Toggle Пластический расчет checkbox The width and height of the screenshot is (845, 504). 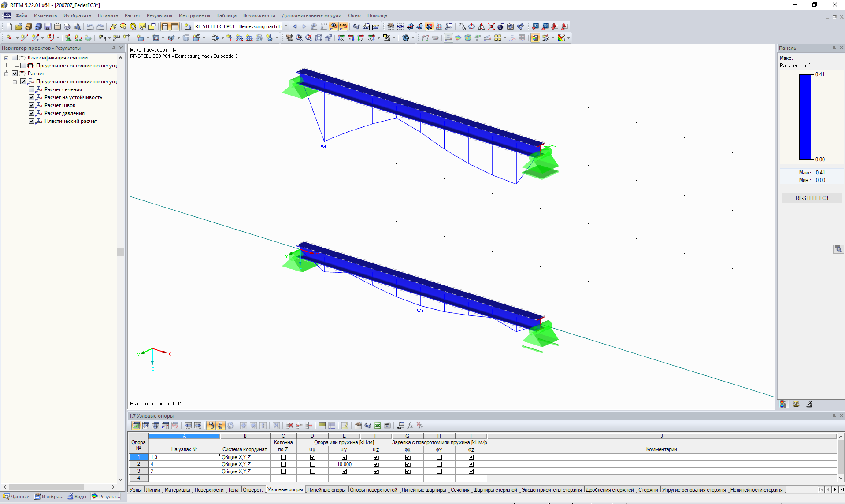(31, 121)
